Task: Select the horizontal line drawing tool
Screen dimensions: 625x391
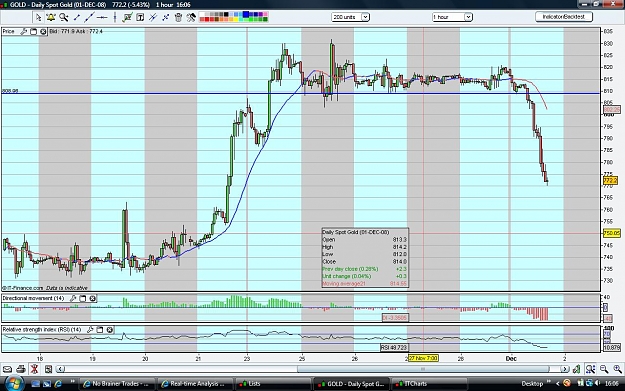Action: [102, 17]
